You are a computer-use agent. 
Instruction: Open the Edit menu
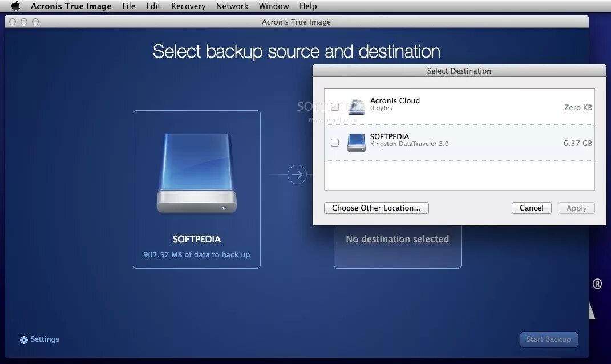pyautogui.click(x=153, y=6)
